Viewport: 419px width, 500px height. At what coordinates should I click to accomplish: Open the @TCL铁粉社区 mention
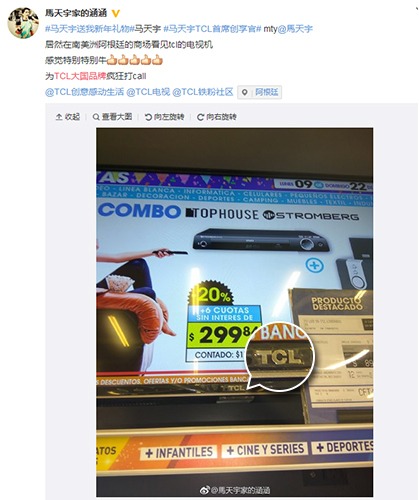click(203, 92)
